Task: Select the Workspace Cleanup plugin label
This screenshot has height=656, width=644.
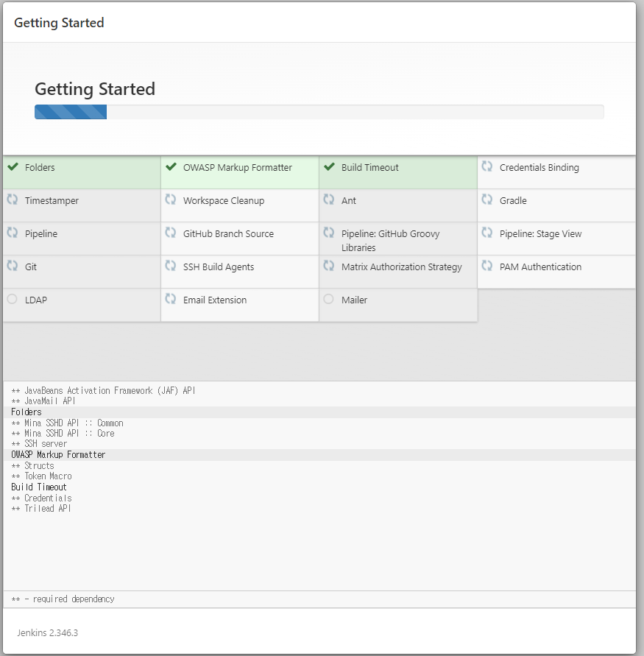Action: pos(224,201)
